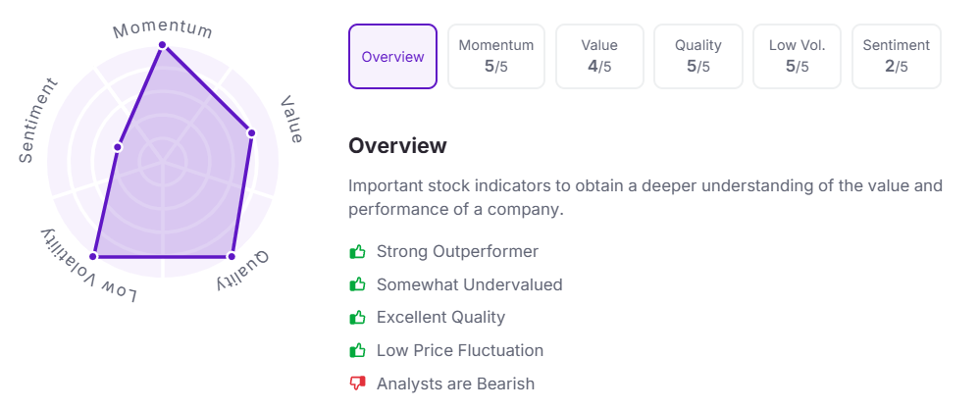Viewport: 980px width, 410px height.
Task: Show the Quality 5/5 tab
Action: coord(698,57)
